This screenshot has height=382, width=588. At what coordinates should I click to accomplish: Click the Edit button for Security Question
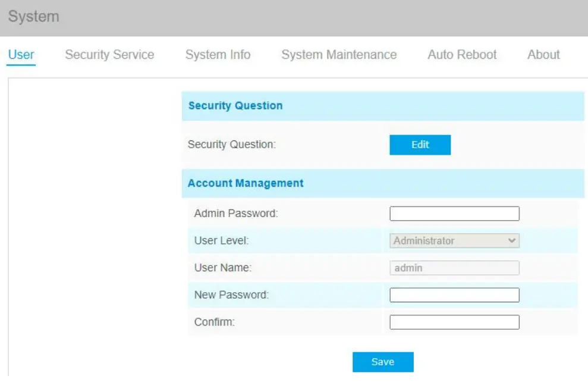[420, 145]
